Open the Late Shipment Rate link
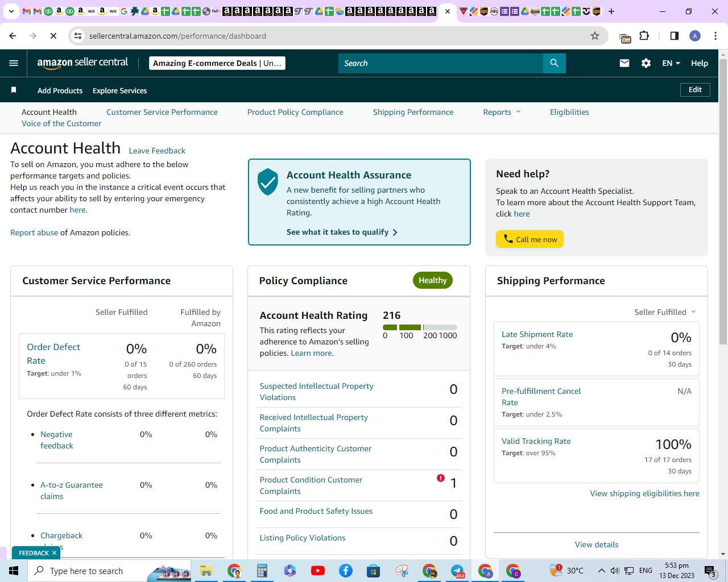The image size is (728, 582). (x=537, y=334)
